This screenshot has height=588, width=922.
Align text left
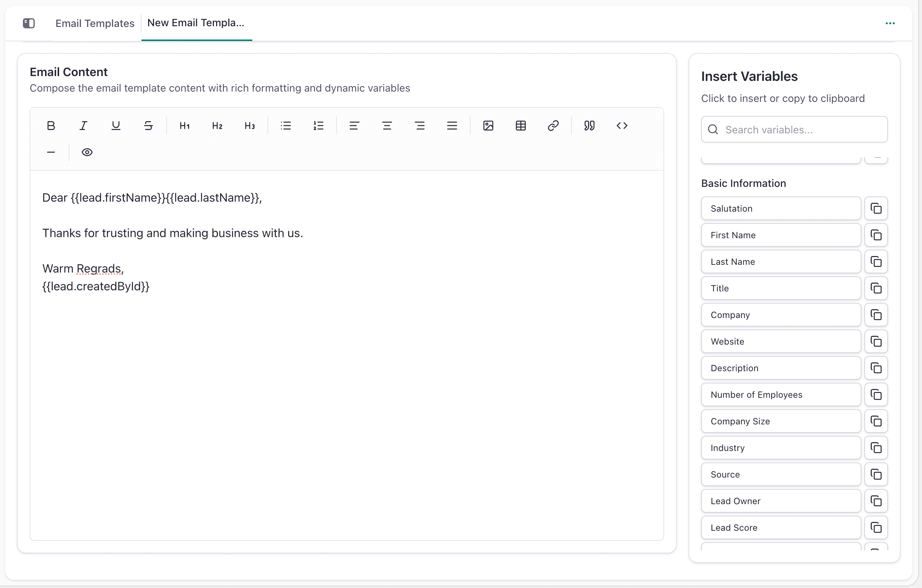click(354, 126)
